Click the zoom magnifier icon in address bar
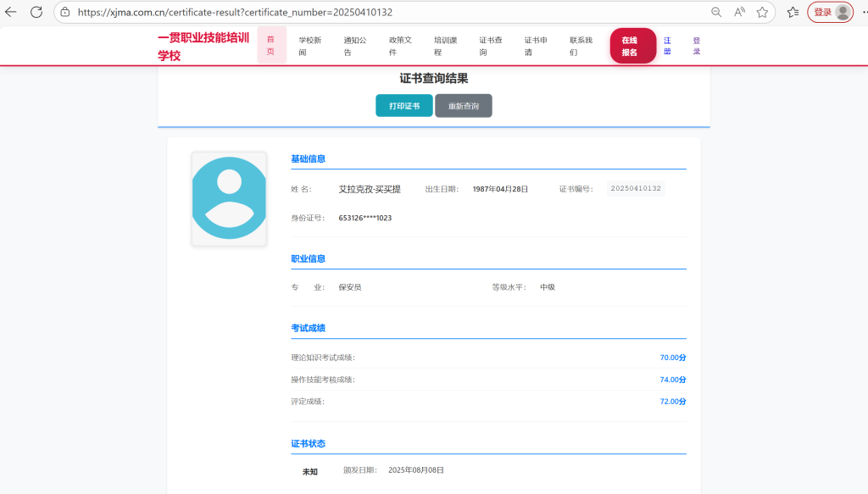868x494 pixels. 716,12
